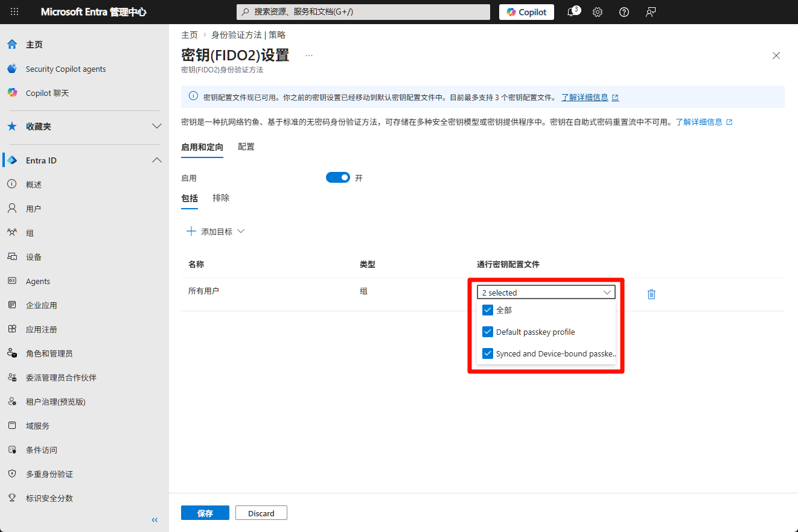The image size is (798, 532).
Task: Click the Copilot 聊天 icon
Action: tap(12, 93)
